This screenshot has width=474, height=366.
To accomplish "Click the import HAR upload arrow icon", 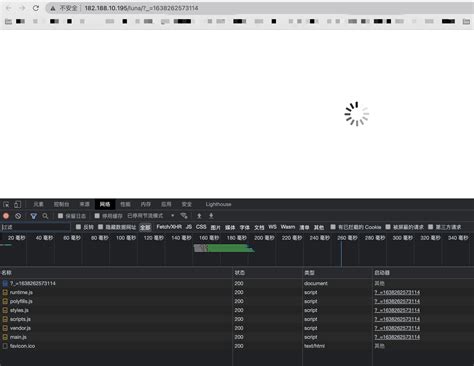I will (x=199, y=216).
